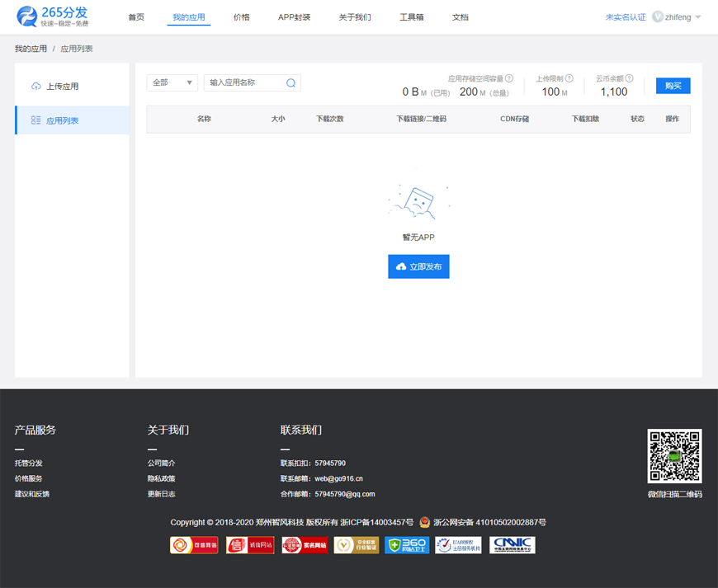The image size is (718, 588).
Task: Focus the 输入应用名称 search field
Action: [x=244, y=83]
